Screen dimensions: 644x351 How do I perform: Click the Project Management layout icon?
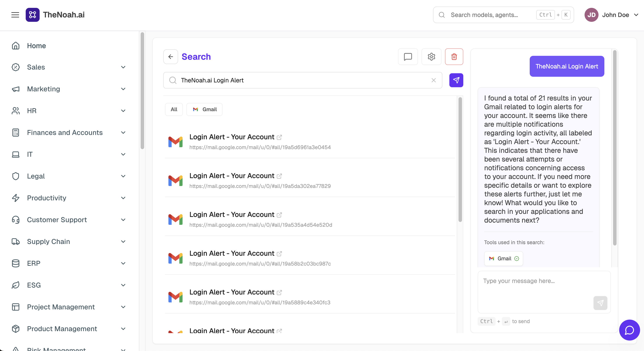pos(16,307)
